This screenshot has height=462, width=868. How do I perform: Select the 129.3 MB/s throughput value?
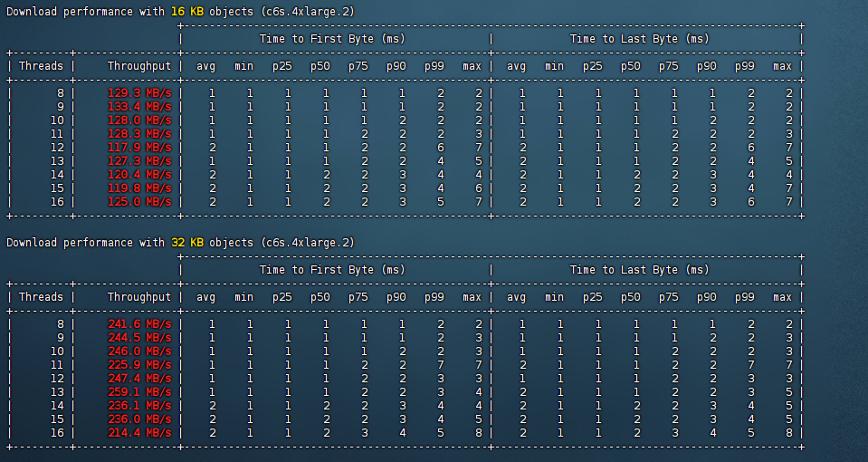pos(139,93)
